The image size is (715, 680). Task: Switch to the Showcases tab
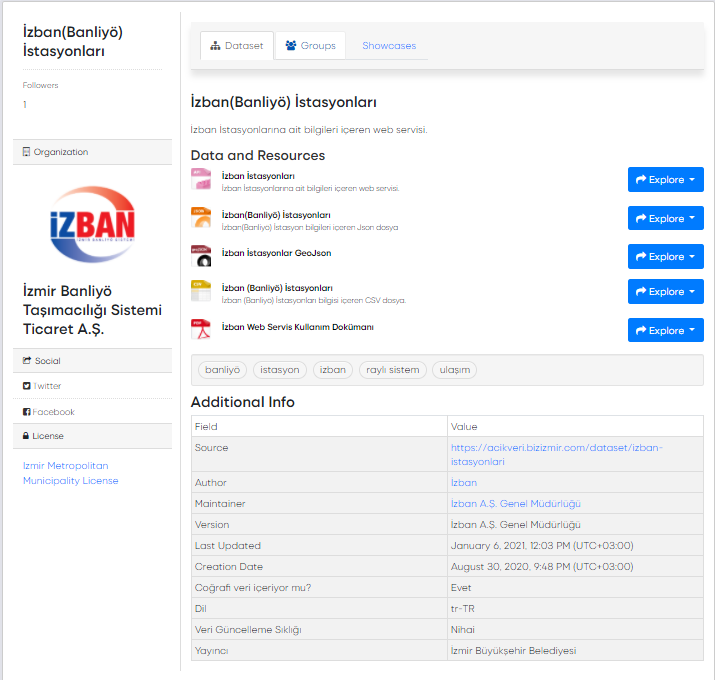click(389, 46)
